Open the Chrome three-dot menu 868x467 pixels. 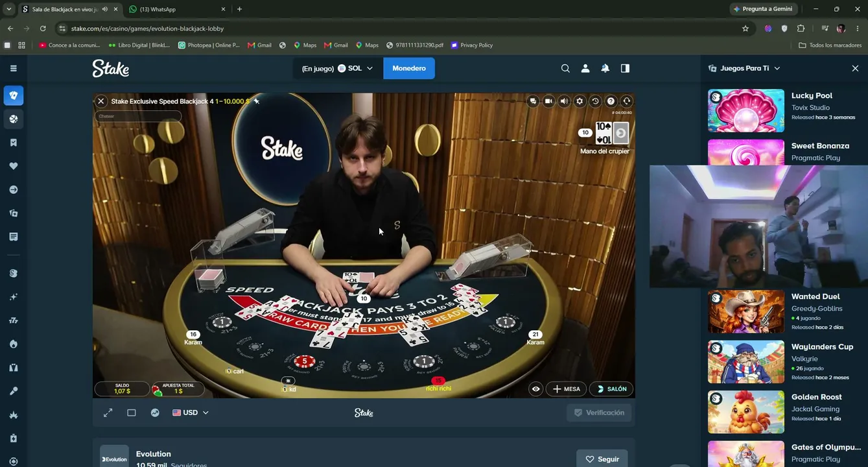(x=858, y=29)
